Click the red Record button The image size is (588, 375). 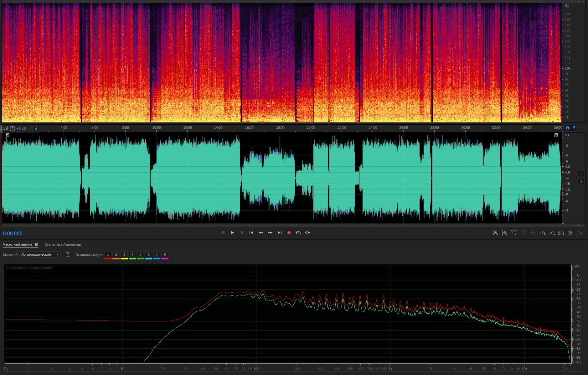[x=289, y=233]
